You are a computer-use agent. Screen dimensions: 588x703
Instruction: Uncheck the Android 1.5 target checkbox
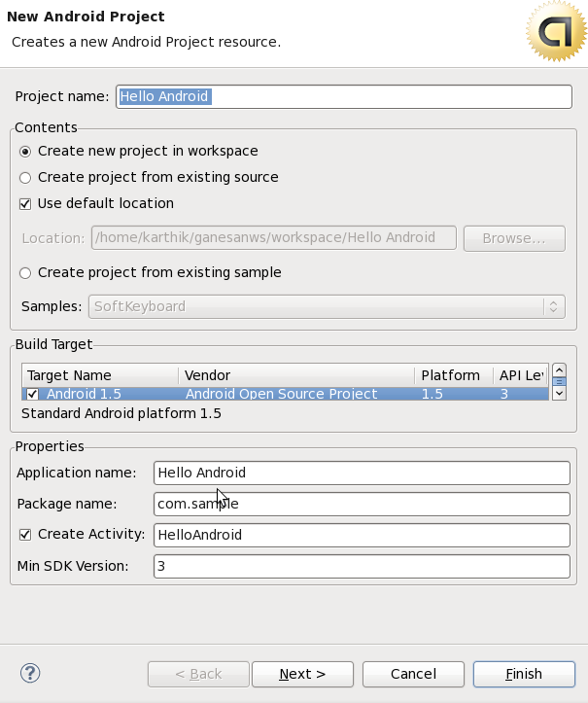33,394
